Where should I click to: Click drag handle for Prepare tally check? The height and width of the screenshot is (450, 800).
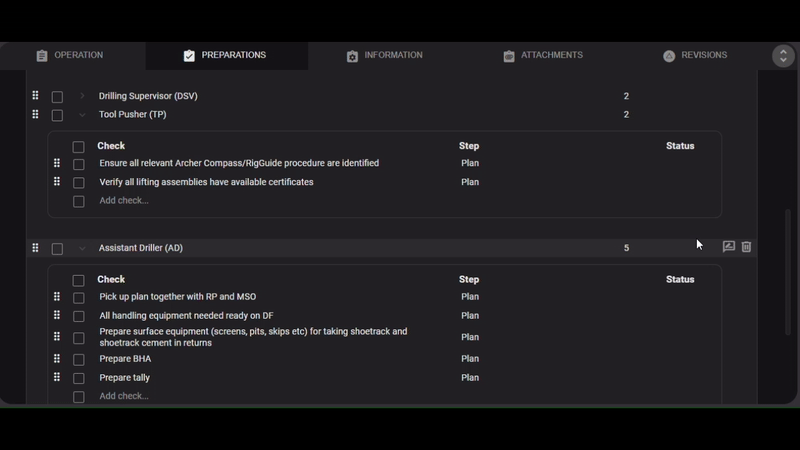(x=57, y=377)
